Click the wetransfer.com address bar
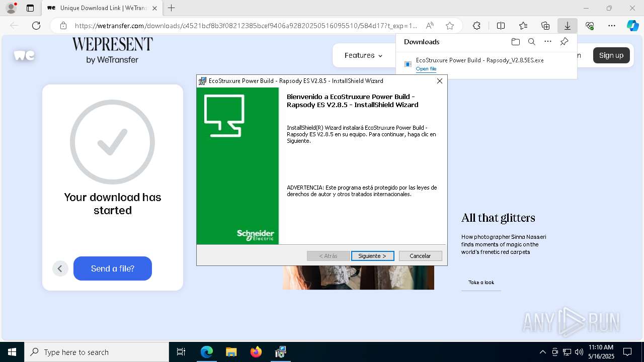 (246, 26)
